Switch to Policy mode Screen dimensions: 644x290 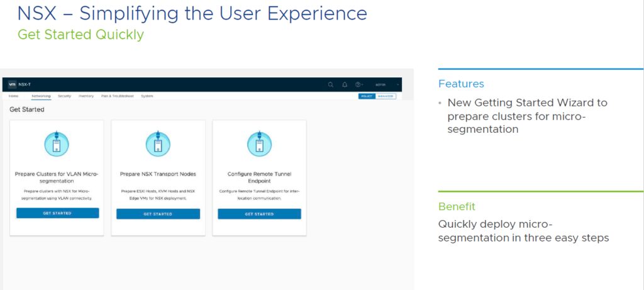click(367, 96)
